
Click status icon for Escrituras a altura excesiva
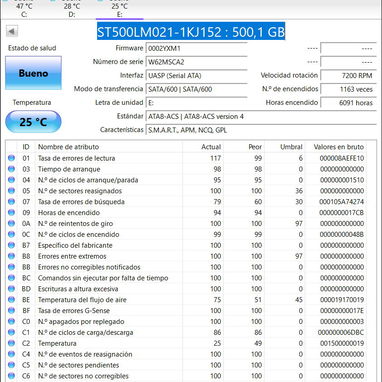12,289
